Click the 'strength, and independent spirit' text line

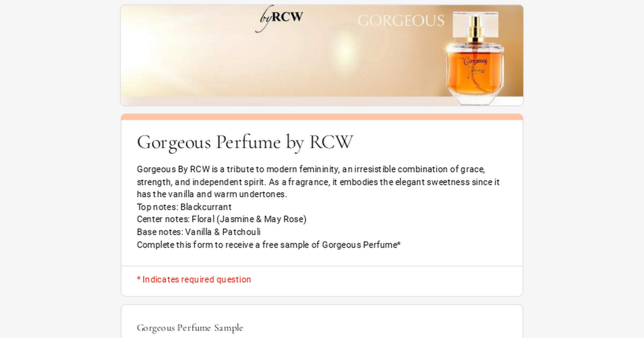(318, 182)
